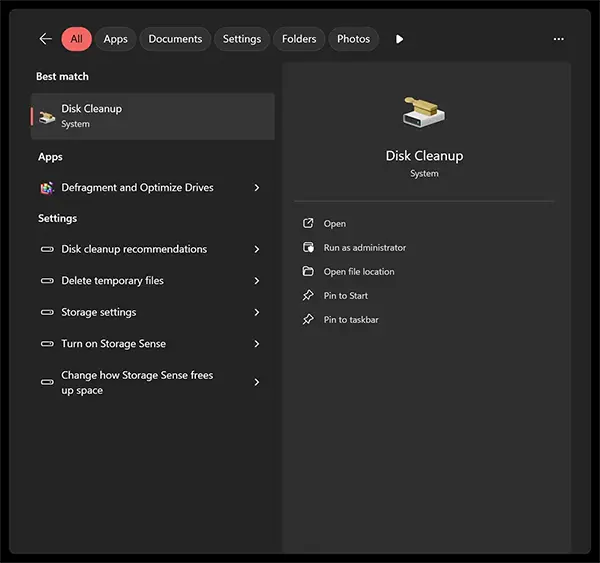This screenshot has width=600, height=563.
Task: Click the Open file location folder icon
Action: point(309,272)
